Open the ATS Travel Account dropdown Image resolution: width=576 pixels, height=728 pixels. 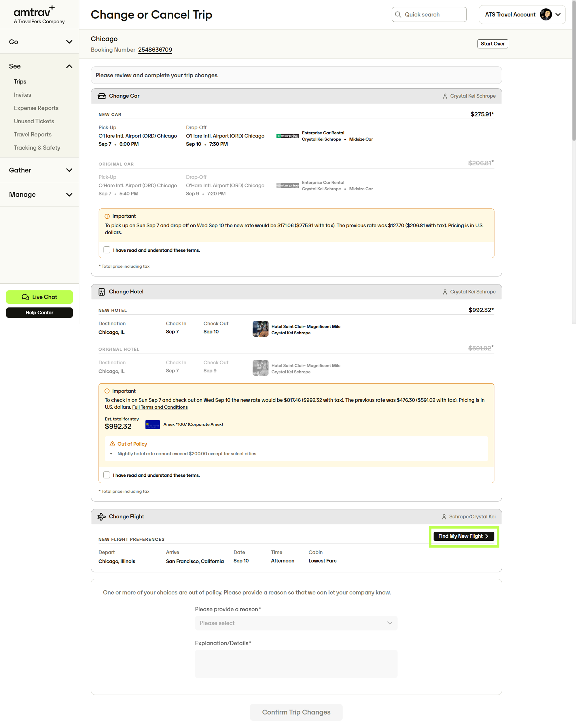(522, 14)
